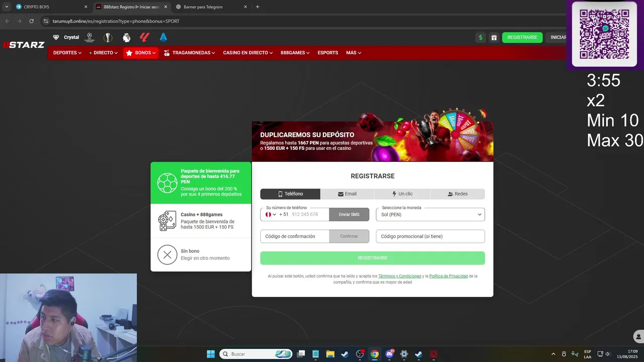Expand the MÁS menu

[x=354, y=53]
